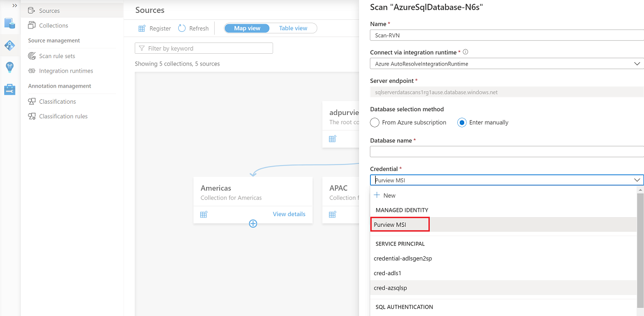Choose From Azure subscription option

(375, 122)
